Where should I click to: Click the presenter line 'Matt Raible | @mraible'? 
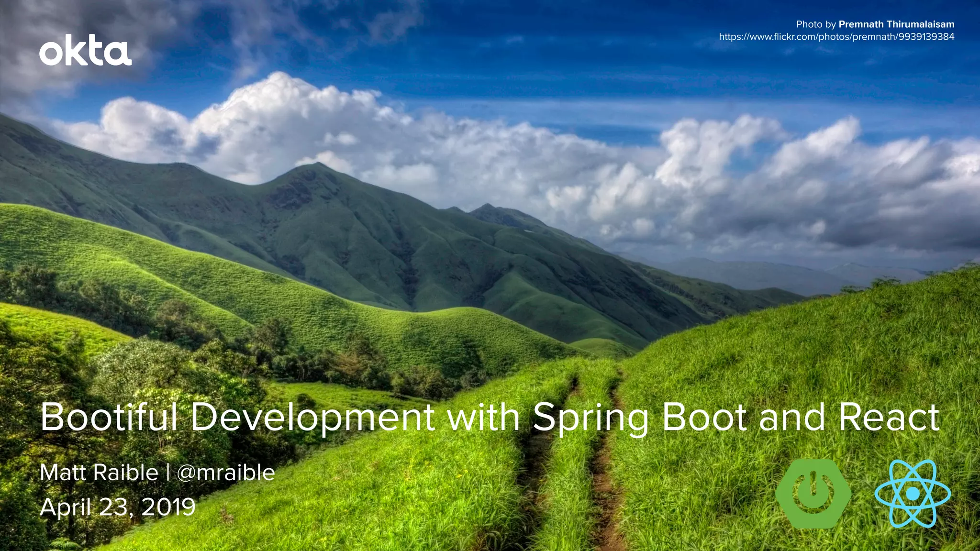(x=157, y=473)
